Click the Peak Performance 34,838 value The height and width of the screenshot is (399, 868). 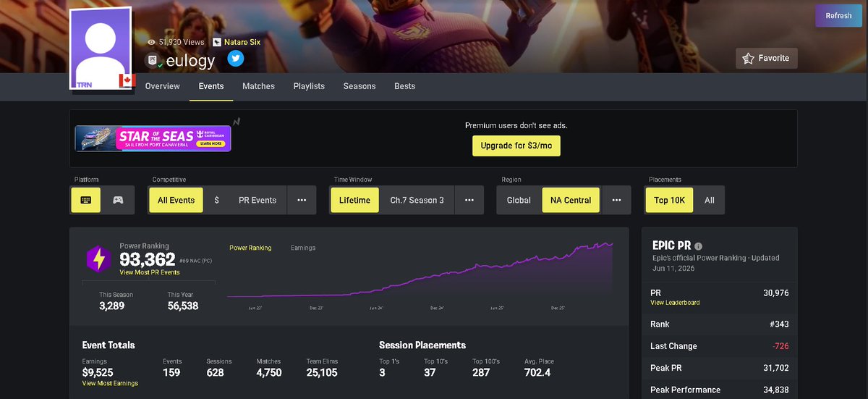click(x=775, y=390)
